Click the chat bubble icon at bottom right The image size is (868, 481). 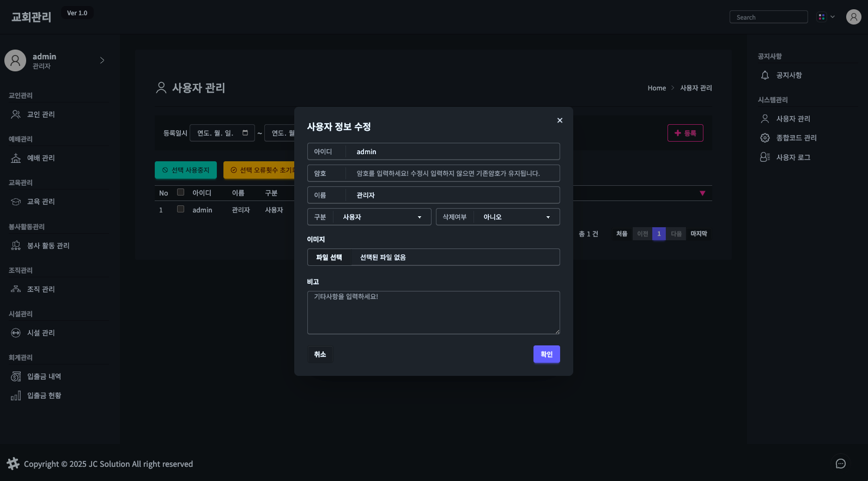(x=840, y=464)
